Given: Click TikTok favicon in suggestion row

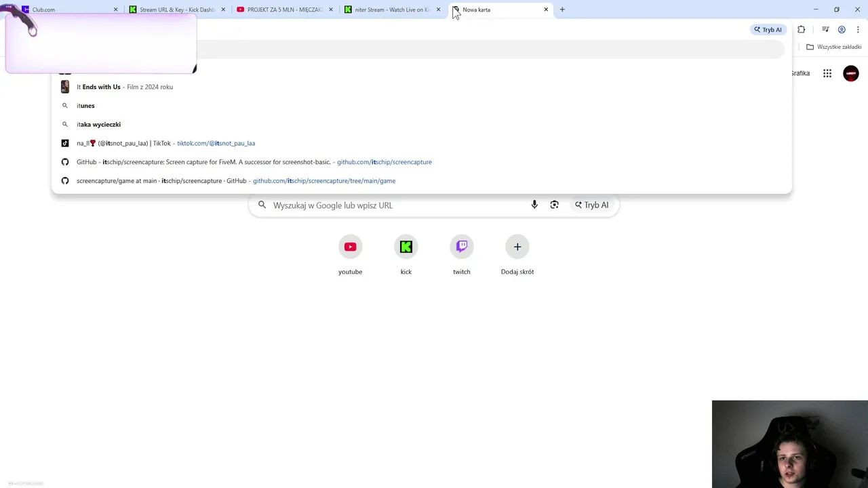Looking at the screenshot, I should (65, 143).
